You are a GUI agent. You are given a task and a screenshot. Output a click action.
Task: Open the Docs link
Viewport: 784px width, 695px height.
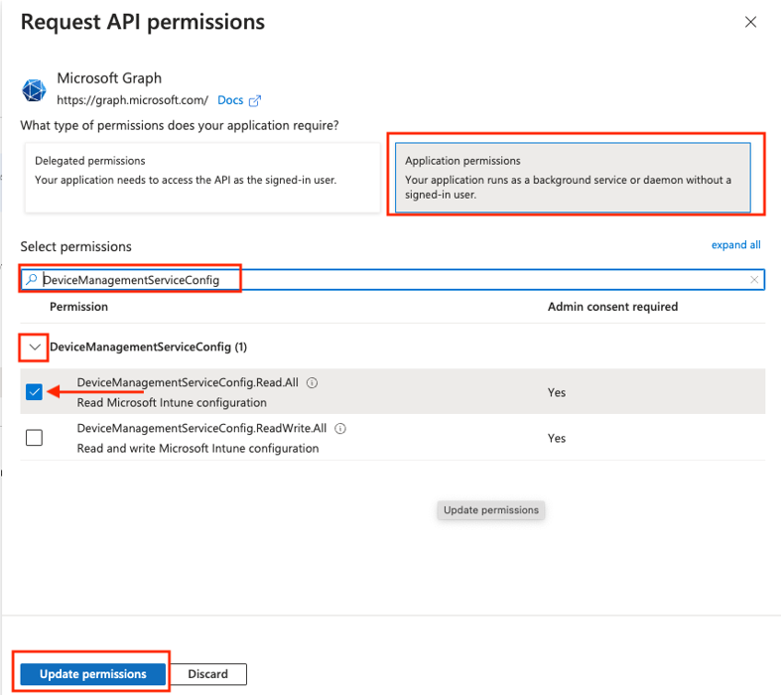230,100
